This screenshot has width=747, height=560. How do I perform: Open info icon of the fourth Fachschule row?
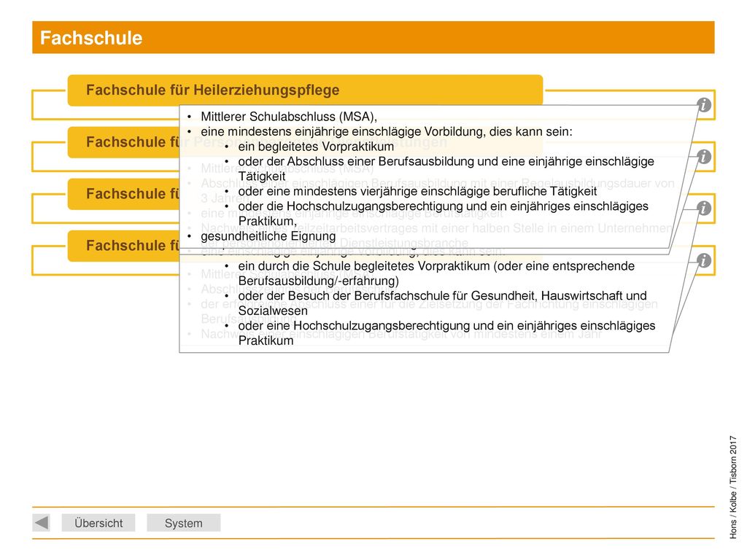tap(704, 260)
